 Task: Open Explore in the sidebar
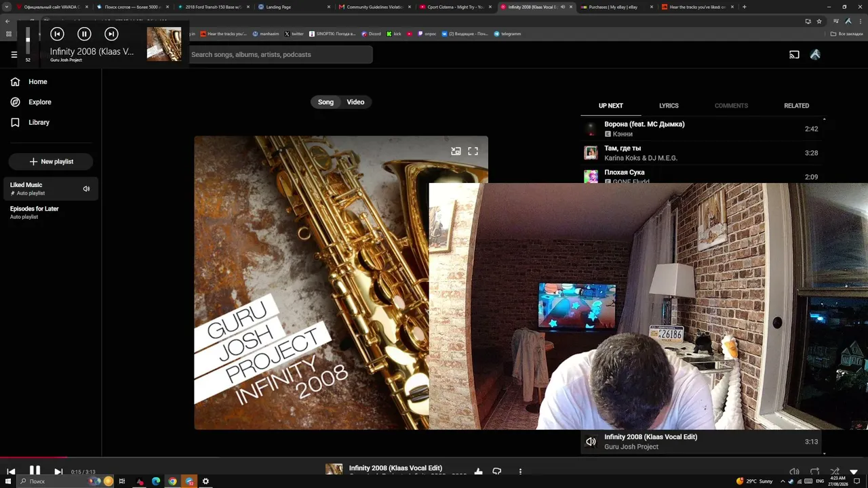coord(31,102)
